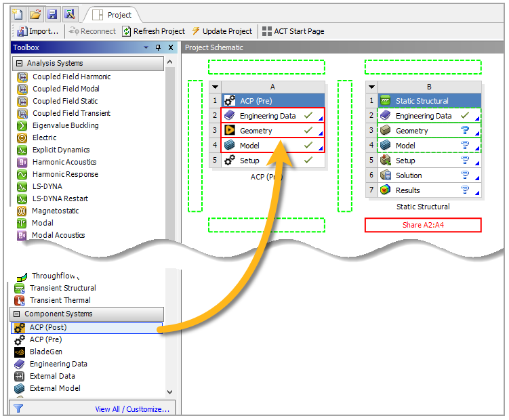Collapse the Analysis Systems section
Image resolution: width=509 pixels, height=420 pixels.
tap(19, 63)
